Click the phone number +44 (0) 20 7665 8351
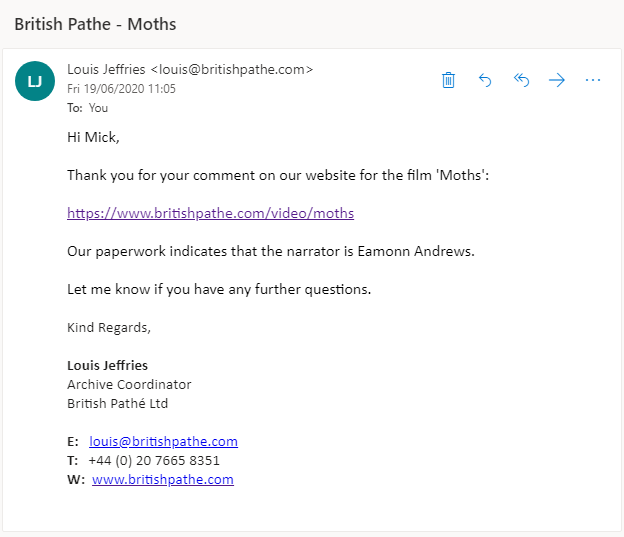The width and height of the screenshot is (624, 537). 154,461
